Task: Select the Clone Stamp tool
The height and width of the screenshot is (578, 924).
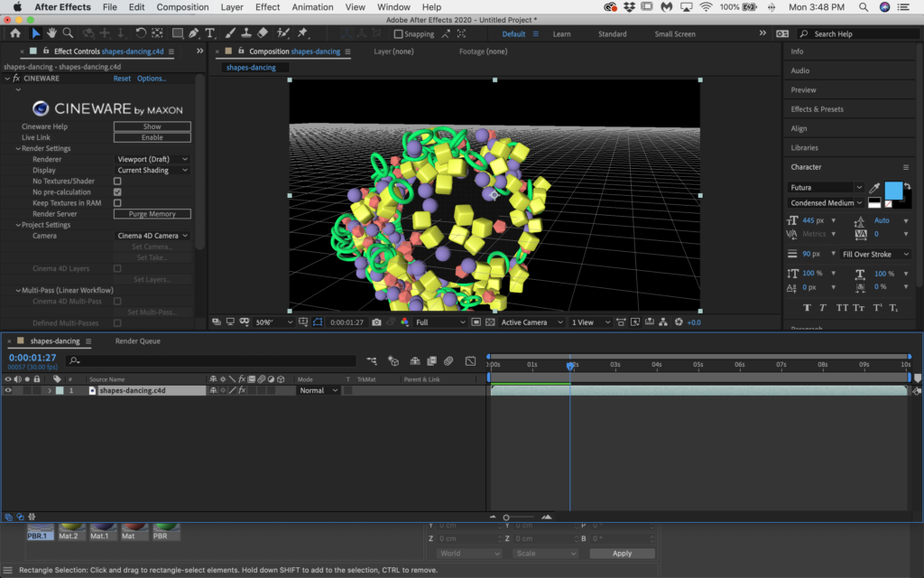Action: (x=248, y=33)
